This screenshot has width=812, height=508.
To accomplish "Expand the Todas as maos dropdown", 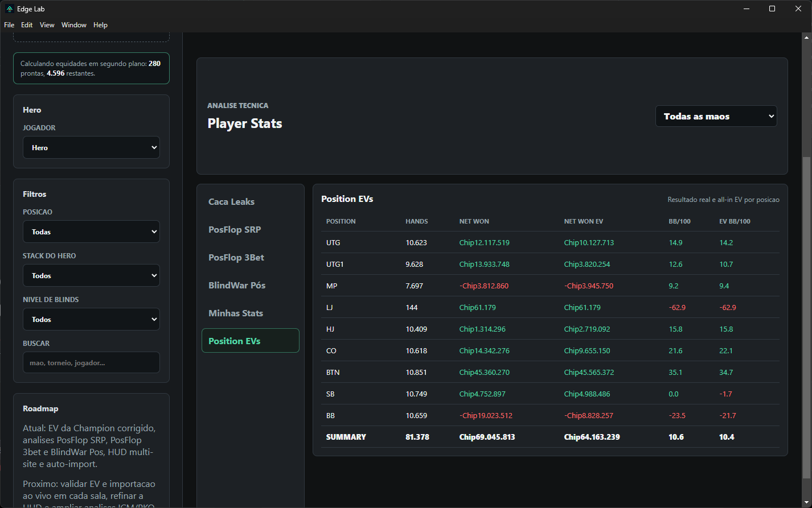I will pyautogui.click(x=716, y=116).
